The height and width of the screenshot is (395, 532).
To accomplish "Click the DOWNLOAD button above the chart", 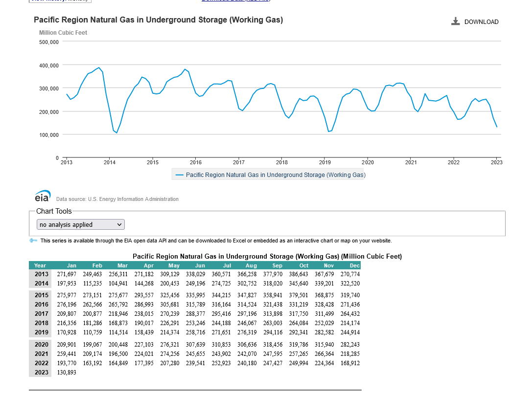I will 475,22.
